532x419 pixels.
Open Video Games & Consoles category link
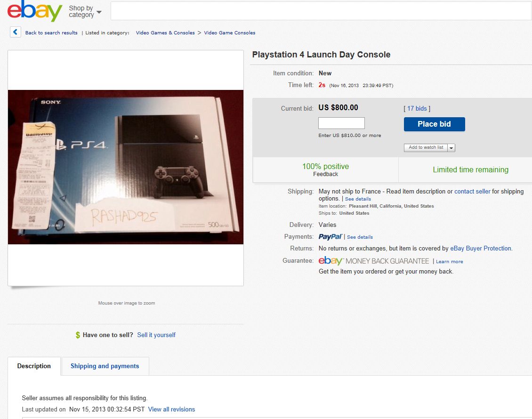(165, 33)
